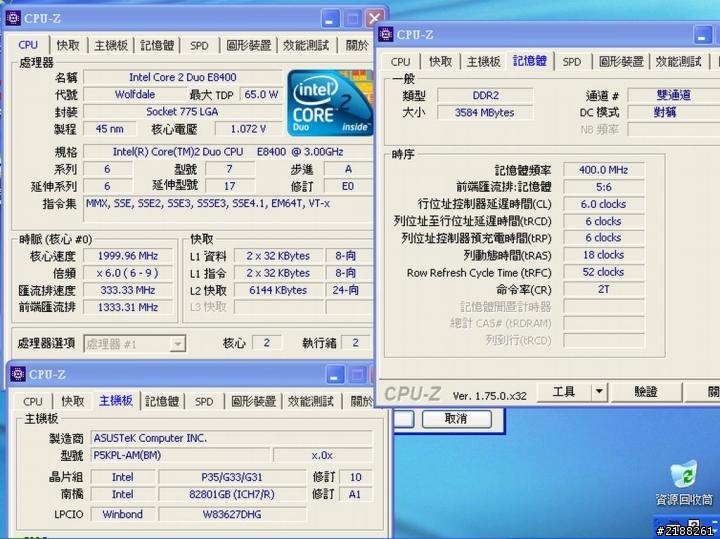The image size is (720, 539).
Task: Click the 命令率 value 2T
Action: click(604, 289)
